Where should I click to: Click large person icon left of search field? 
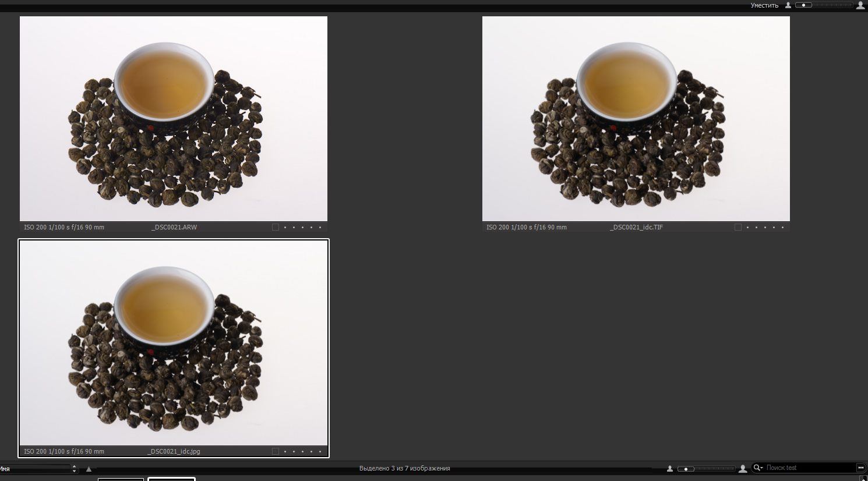(743, 469)
